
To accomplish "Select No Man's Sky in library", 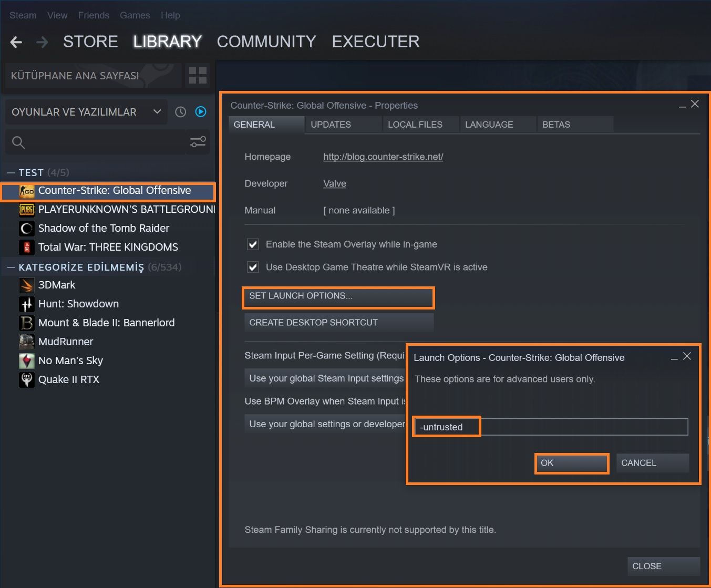I will click(108, 361).
